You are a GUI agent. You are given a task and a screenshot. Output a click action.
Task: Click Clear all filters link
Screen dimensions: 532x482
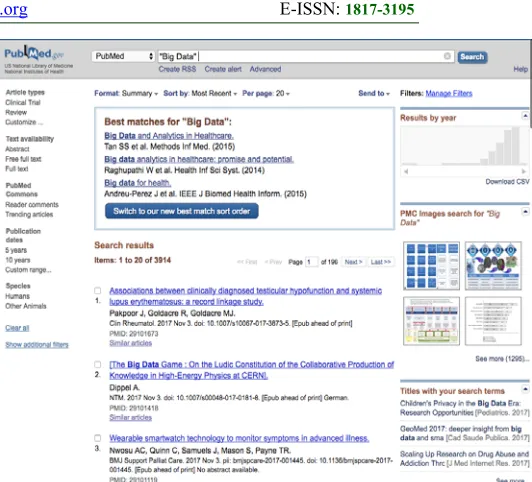point(17,328)
